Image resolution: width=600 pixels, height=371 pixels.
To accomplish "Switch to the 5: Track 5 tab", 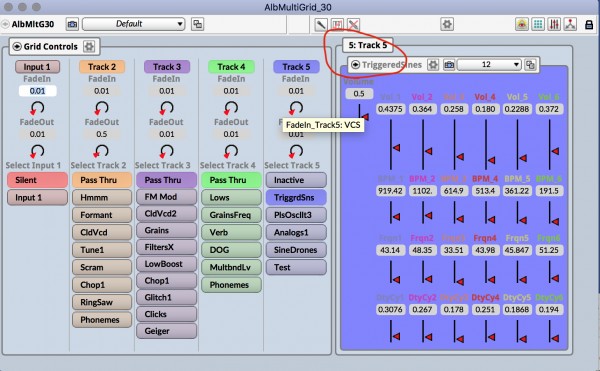I will (368, 46).
